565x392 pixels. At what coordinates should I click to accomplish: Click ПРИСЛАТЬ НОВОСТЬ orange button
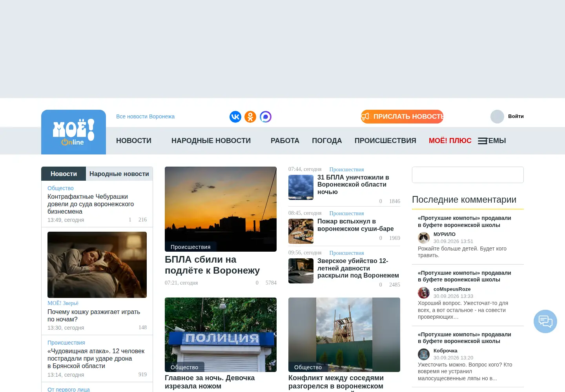click(402, 116)
